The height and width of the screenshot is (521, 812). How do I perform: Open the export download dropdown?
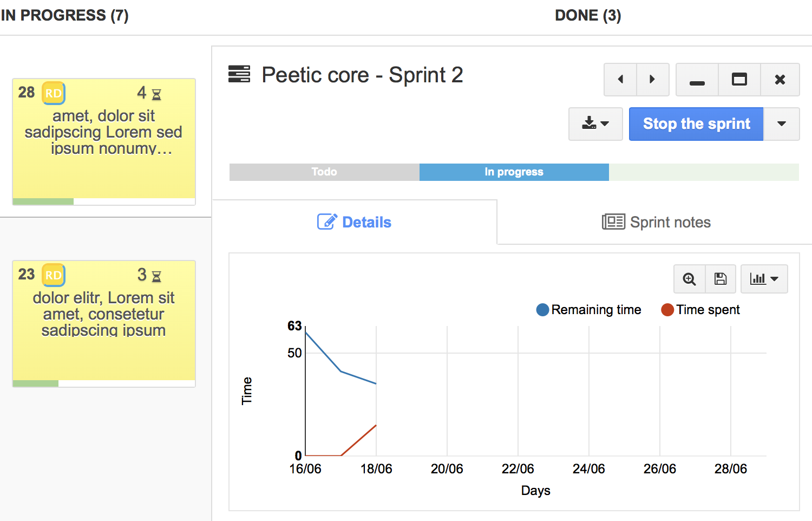click(595, 124)
